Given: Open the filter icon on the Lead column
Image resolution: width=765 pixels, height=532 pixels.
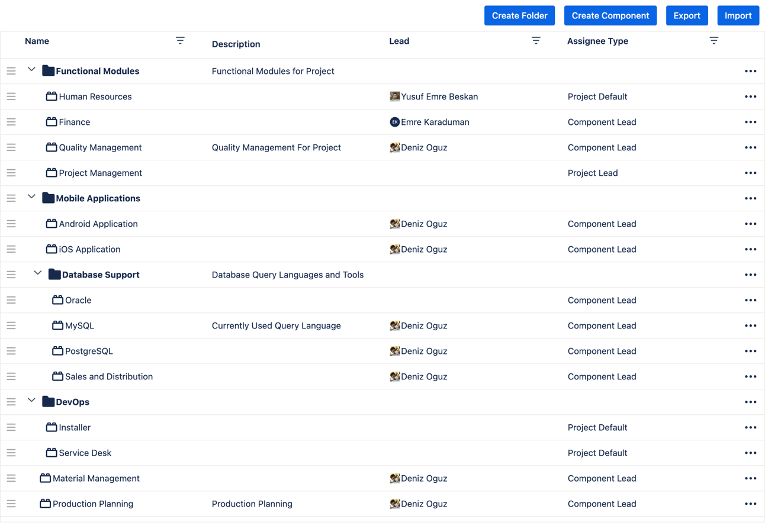Looking at the screenshot, I should coord(536,40).
